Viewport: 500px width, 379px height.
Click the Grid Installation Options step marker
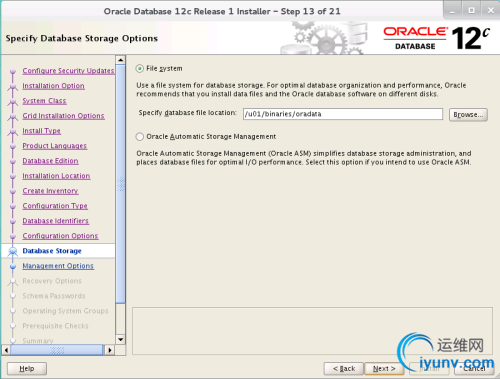click(13, 116)
